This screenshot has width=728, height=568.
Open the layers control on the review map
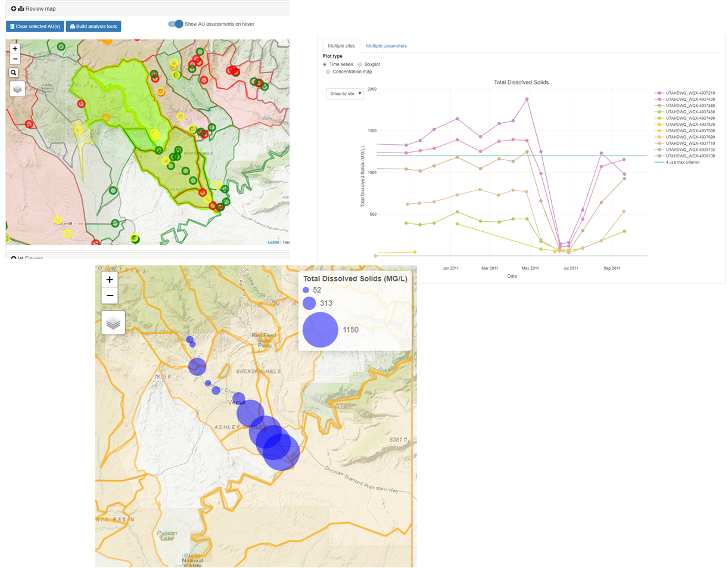[x=17, y=88]
